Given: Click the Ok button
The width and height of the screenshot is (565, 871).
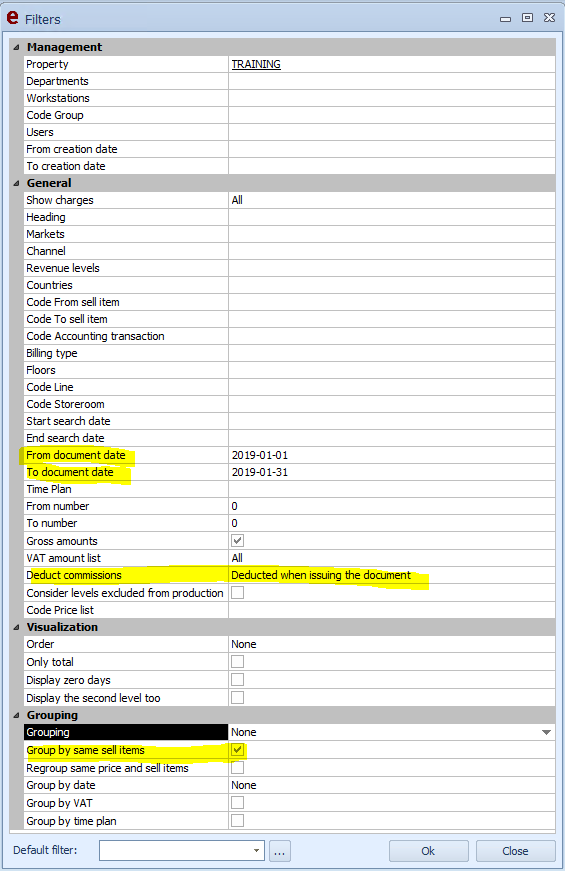Looking at the screenshot, I should click(428, 851).
